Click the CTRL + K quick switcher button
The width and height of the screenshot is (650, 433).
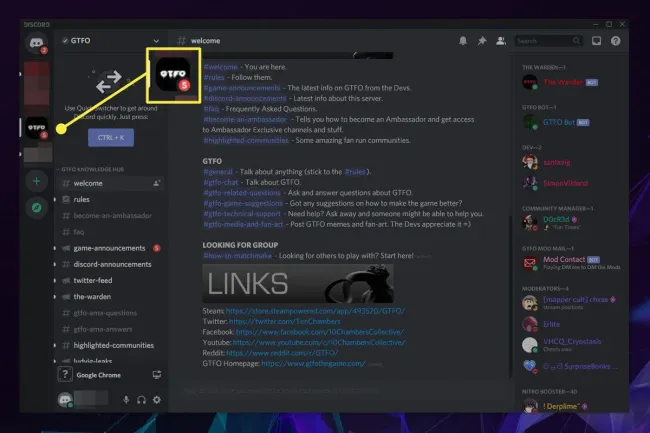[x=111, y=138]
